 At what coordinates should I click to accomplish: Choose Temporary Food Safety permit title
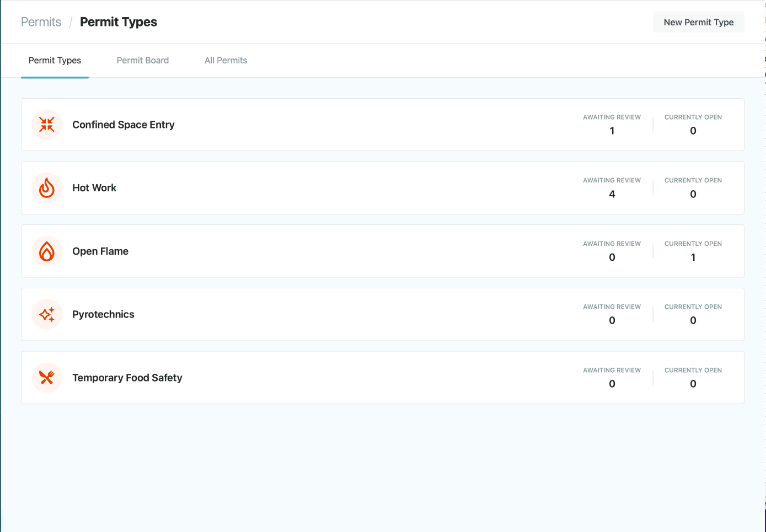127,378
